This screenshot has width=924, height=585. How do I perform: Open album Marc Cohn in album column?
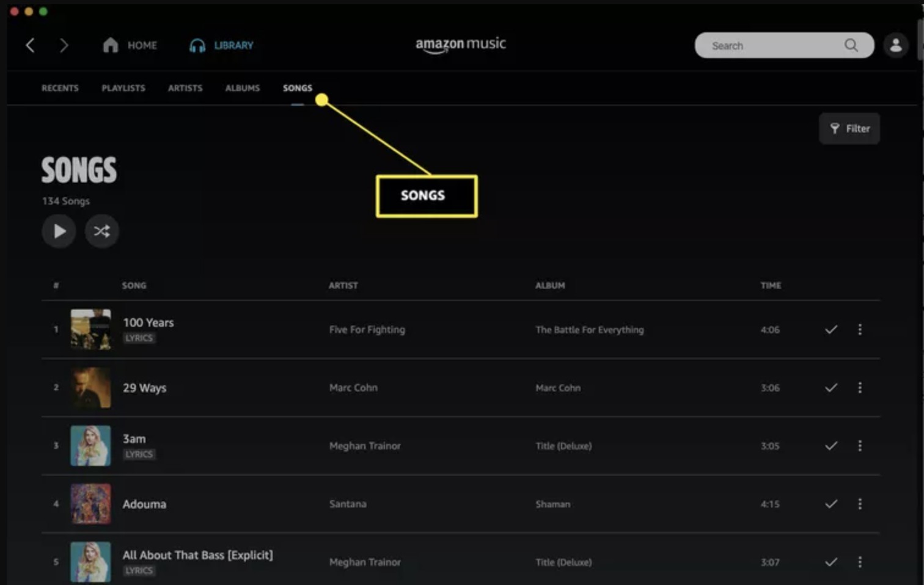[558, 387]
